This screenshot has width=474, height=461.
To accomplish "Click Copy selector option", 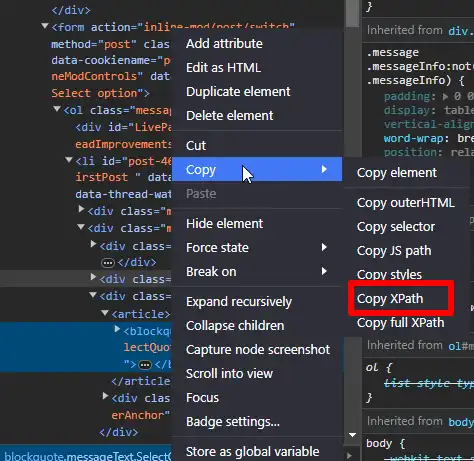I will [x=396, y=227].
